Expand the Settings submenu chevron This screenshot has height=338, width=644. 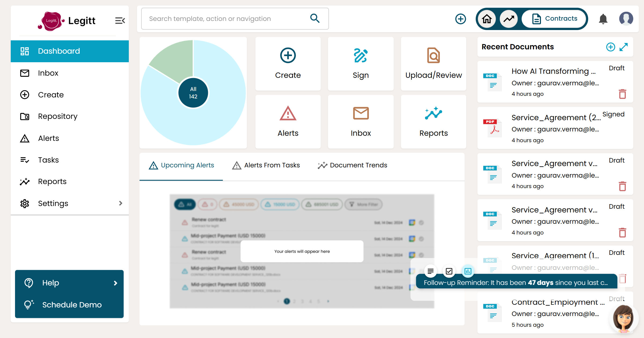120,203
